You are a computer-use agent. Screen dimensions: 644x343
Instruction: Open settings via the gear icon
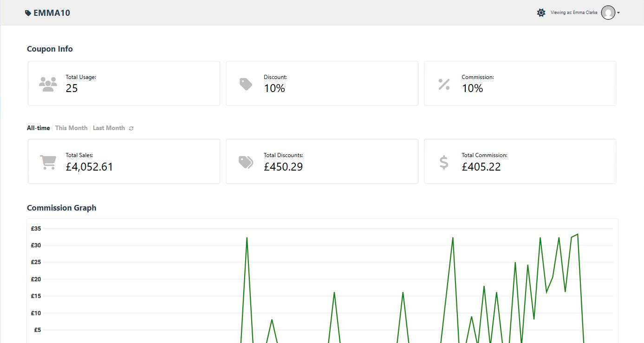(x=541, y=13)
